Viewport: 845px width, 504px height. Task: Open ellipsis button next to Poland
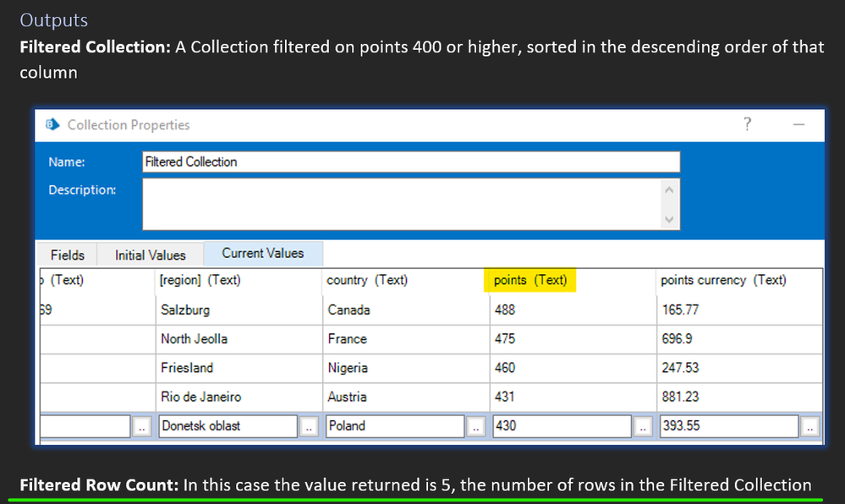tap(477, 427)
